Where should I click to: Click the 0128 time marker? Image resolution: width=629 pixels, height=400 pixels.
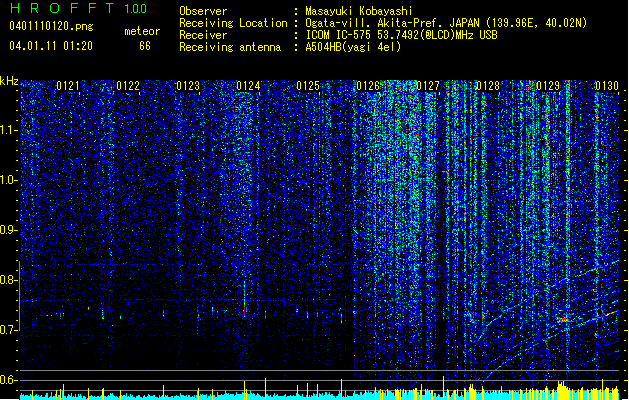[x=488, y=86]
